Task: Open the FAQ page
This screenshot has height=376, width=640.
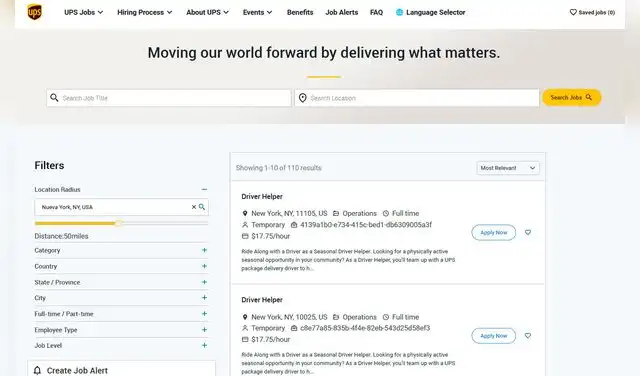Action: coord(376,12)
